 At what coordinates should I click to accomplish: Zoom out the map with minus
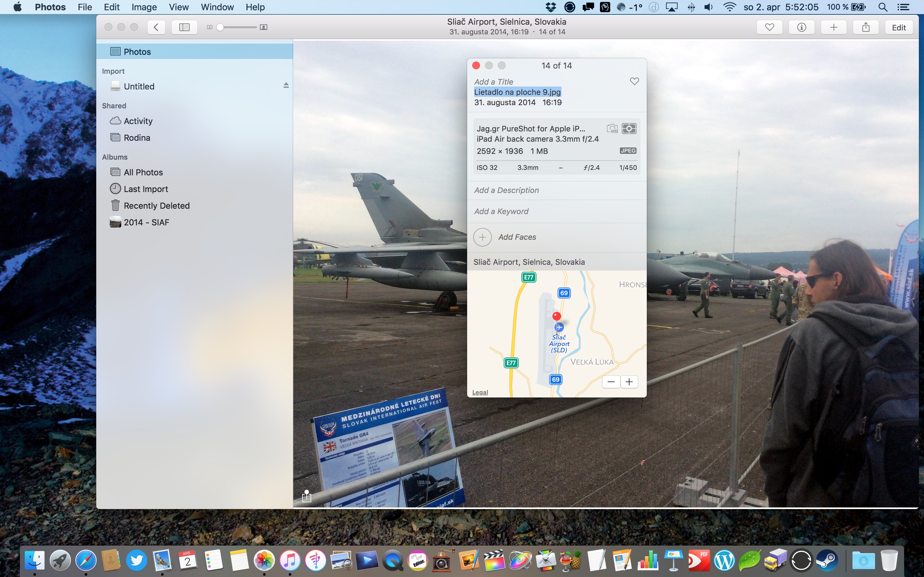coord(611,381)
